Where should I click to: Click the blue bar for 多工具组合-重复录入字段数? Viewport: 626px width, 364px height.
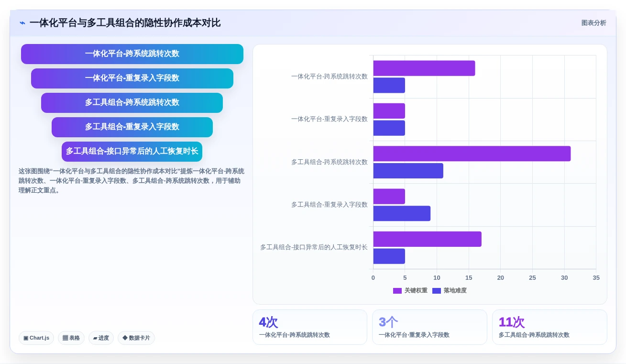[x=402, y=213]
